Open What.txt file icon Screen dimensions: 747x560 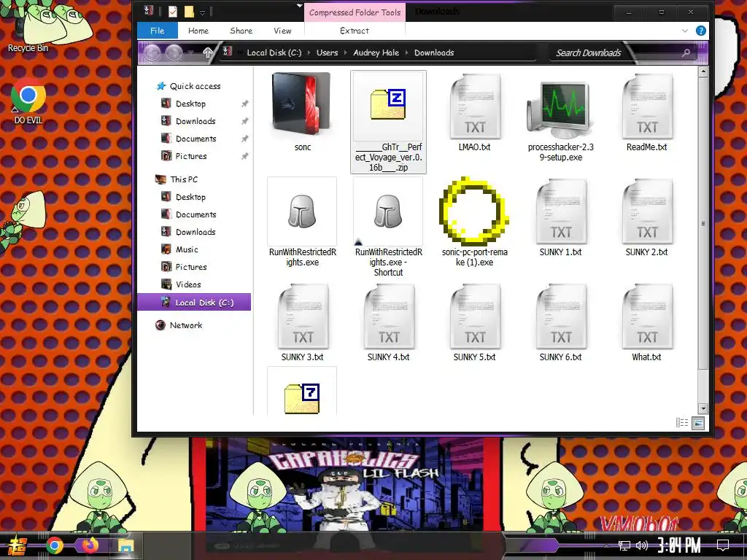(x=646, y=316)
